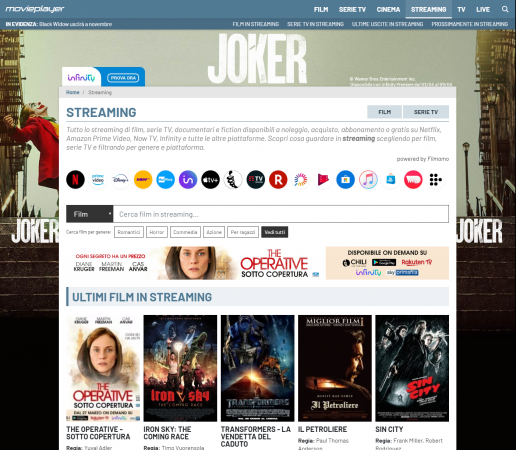Image resolution: width=516 pixels, height=450 pixels.
Task: Click the SERIE TV filter button beside title
Action: tap(426, 112)
